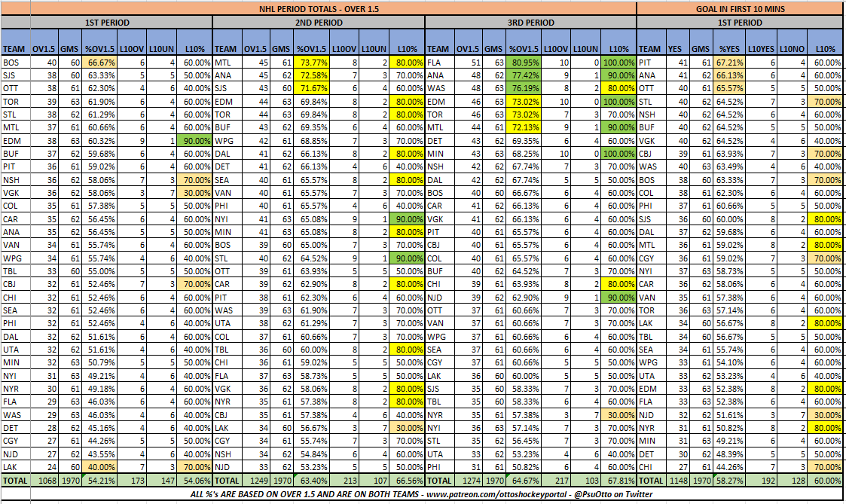The height and width of the screenshot is (504, 846).
Task: Click the 44.26% cell for CHI in First 10 Mins
Action: point(729,467)
